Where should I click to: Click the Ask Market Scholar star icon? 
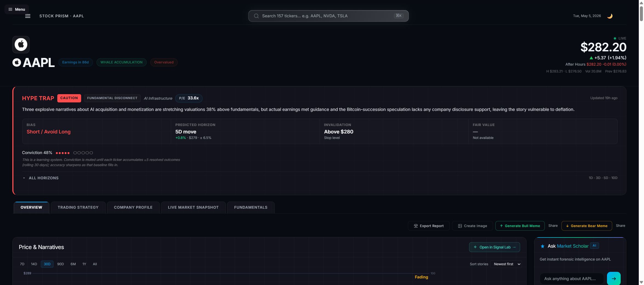point(542,246)
